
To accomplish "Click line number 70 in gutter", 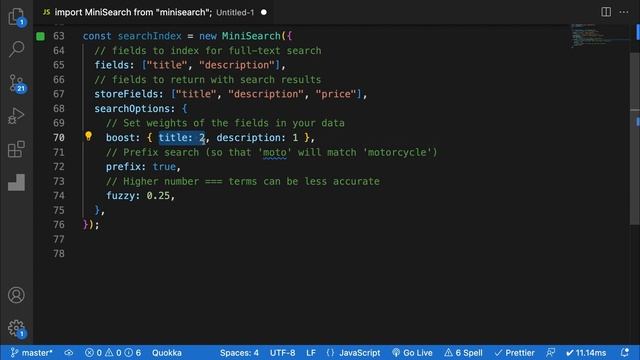I will pos(59,138).
